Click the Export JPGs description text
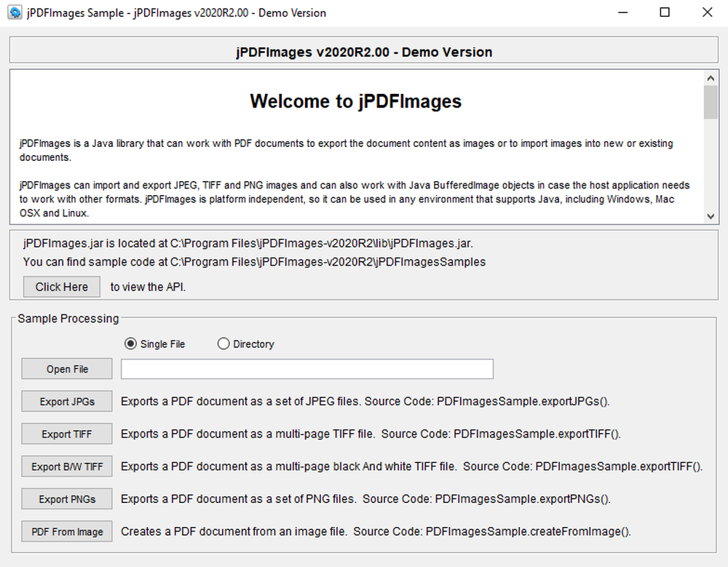This screenshot has height=567, width=728. pyautogui.click(x=365, y=401)
